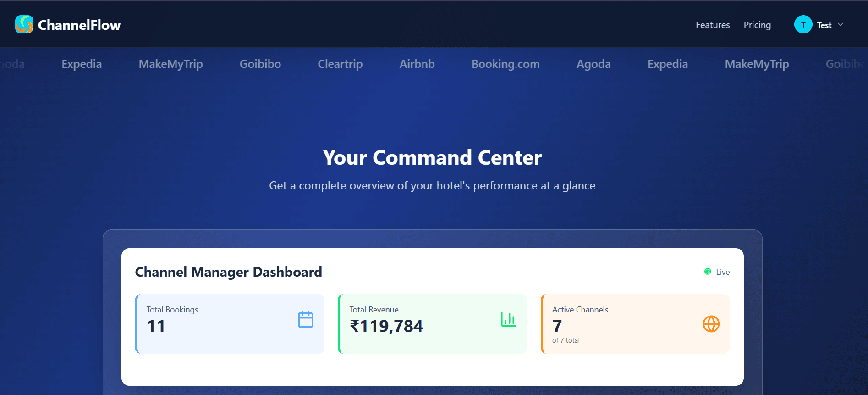Click the bar chart icon in Total Revenue

[x=508, y=320]
